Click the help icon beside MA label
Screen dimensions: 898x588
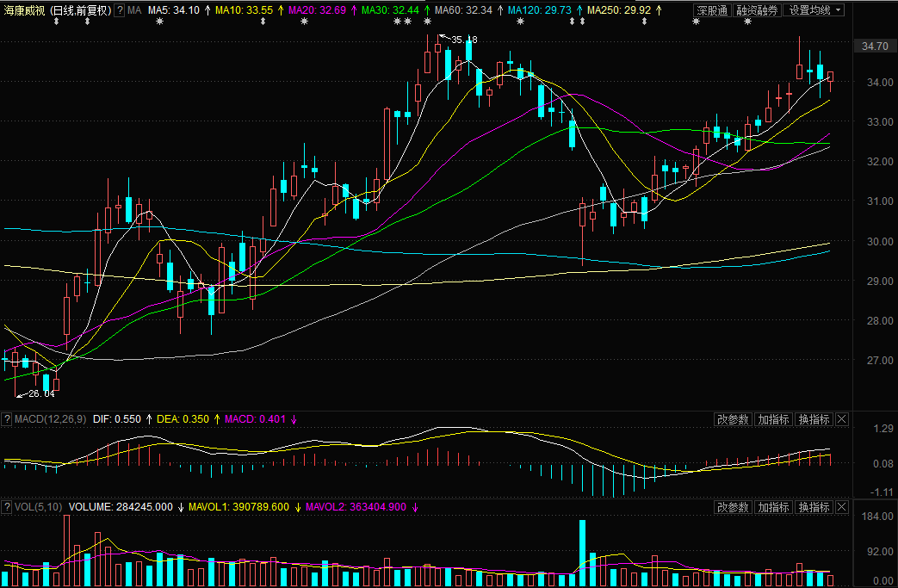[x=119, y=10]
